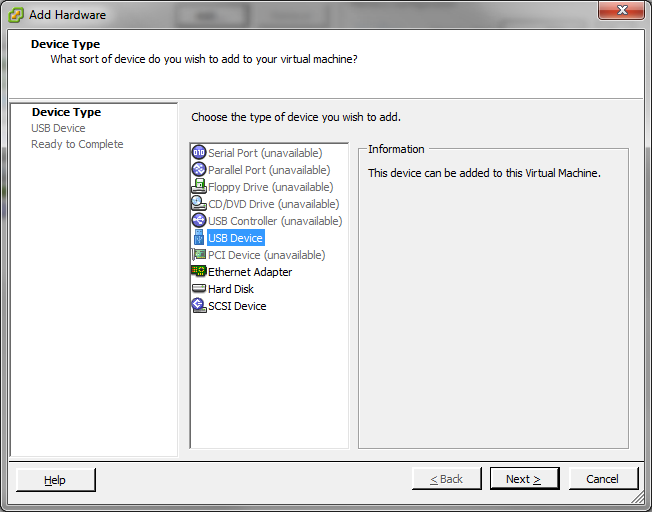Click USB Device step in sidebar

point(58,128)
